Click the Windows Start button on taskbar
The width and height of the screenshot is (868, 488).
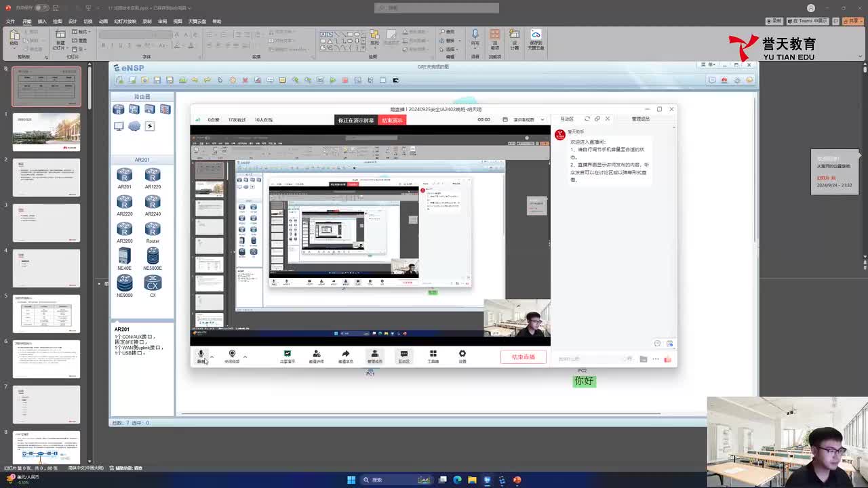tap(351, 480)
